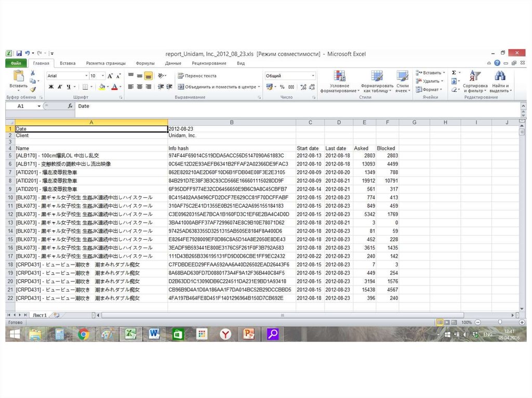Open Google Chrome from the taskbar
The width and height of the screenshot is (532, 398).
click(x=84, y=334)
